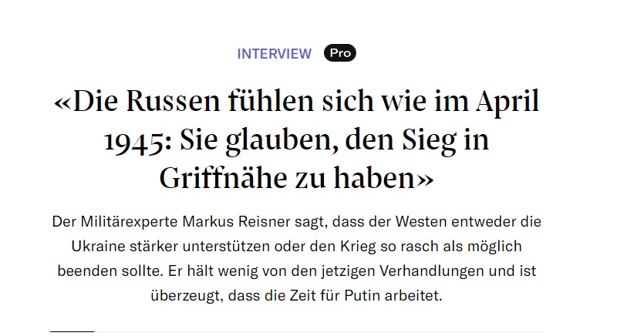Click the short dark divider line below the summary
Screen dimensions: 644x336
click(72, 332)
